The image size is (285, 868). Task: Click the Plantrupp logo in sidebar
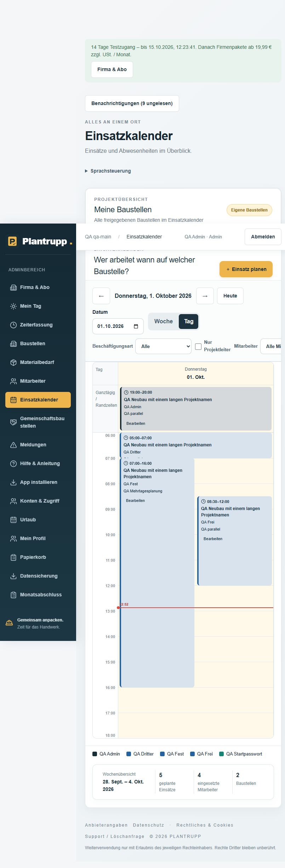[x=40, y=242]
